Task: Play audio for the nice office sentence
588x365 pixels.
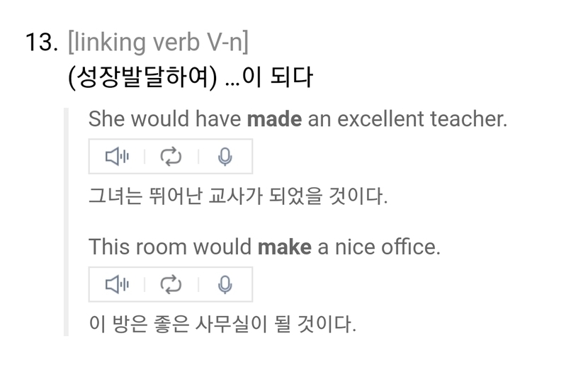Action: 117,285
